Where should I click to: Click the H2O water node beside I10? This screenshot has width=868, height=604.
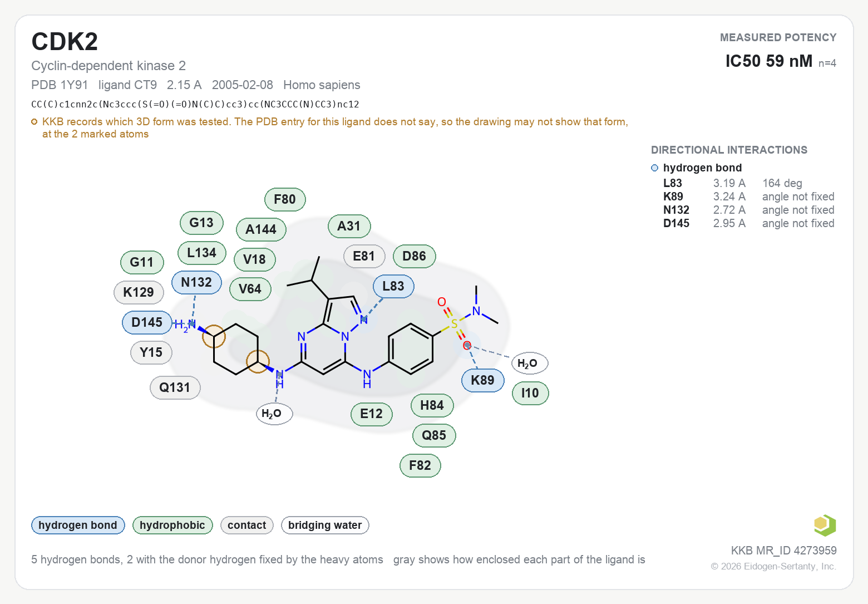point(530,364)
